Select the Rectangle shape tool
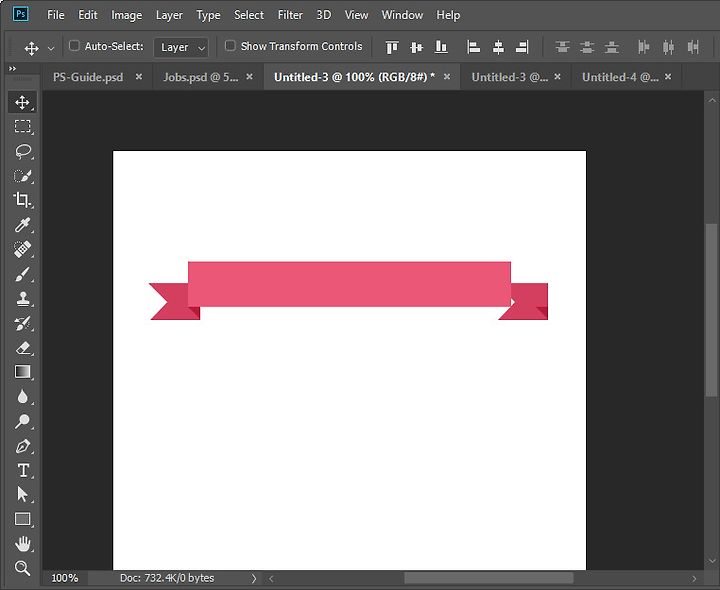The image size is (720, 590). pos(22,519)
